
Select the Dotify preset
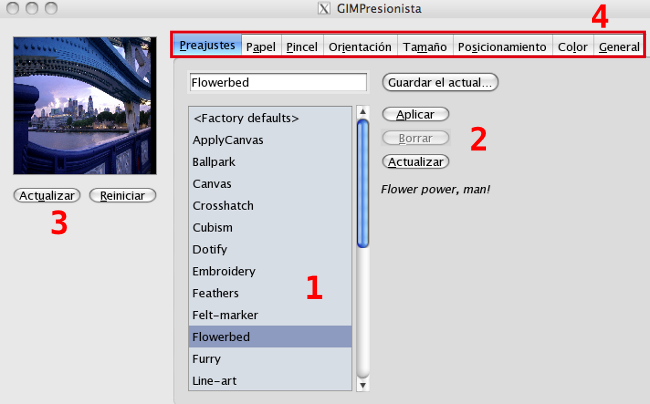pyautogui.click(x=270, y=249)
